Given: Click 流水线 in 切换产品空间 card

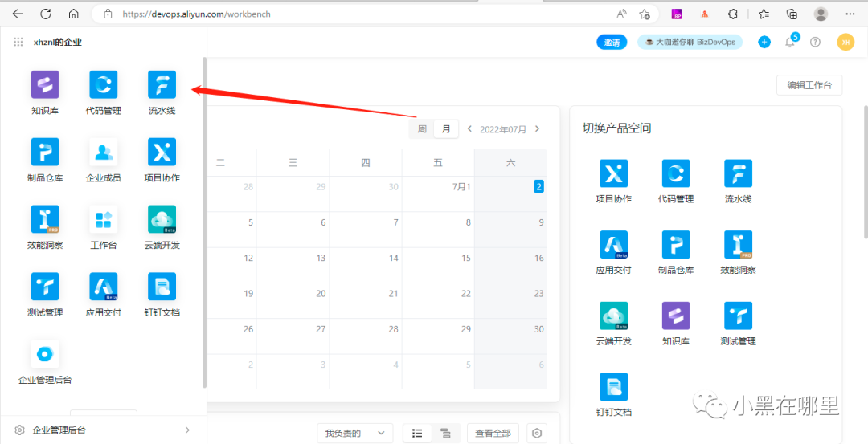Looking at the screenshot, I should click(x=738, y=181).
